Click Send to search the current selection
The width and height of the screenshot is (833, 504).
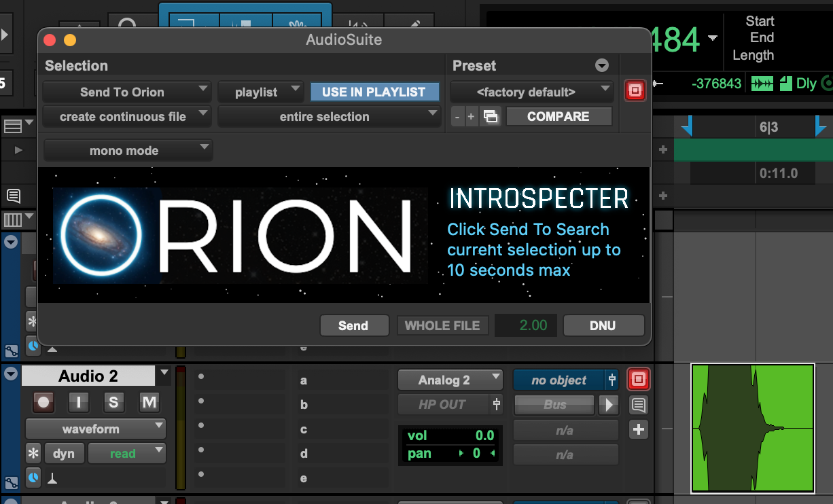(354, 325)
